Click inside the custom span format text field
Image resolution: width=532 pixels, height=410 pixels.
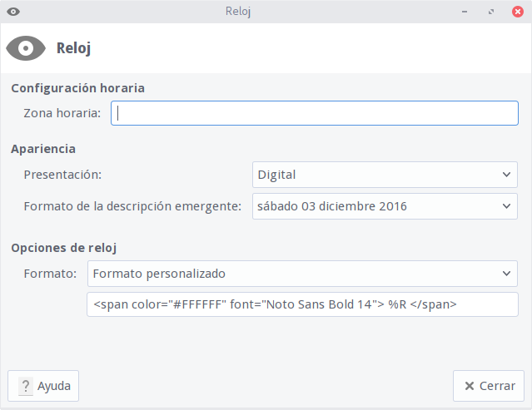(x=303, y=304)
